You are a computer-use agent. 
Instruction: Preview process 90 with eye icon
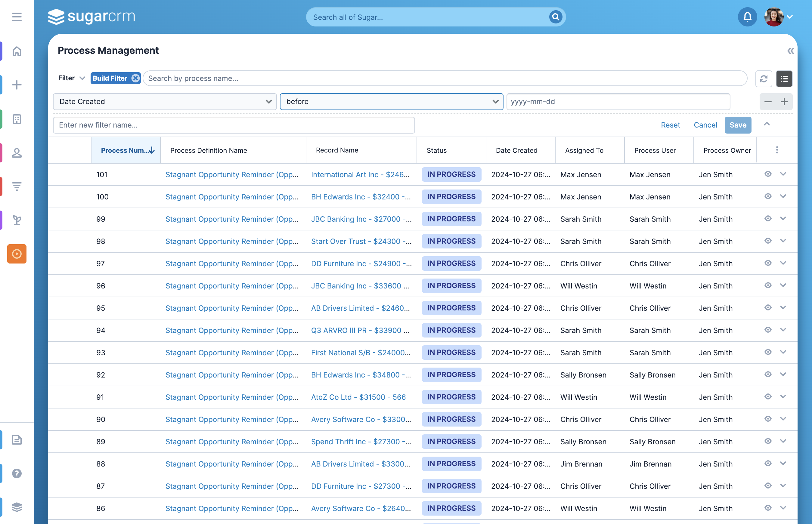click(768, 418)
